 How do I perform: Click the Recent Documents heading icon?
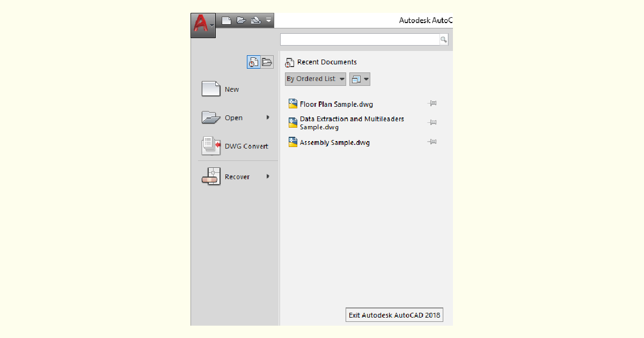point(289,62)
